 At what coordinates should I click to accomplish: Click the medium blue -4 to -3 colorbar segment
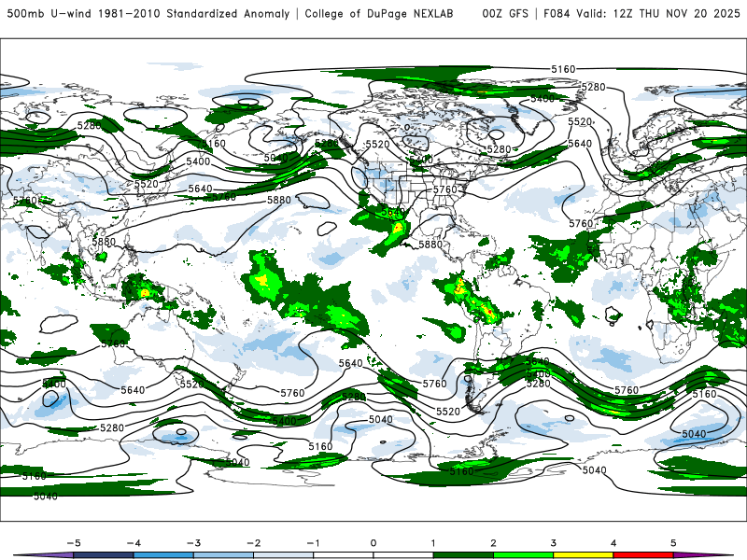click(163, 555)
